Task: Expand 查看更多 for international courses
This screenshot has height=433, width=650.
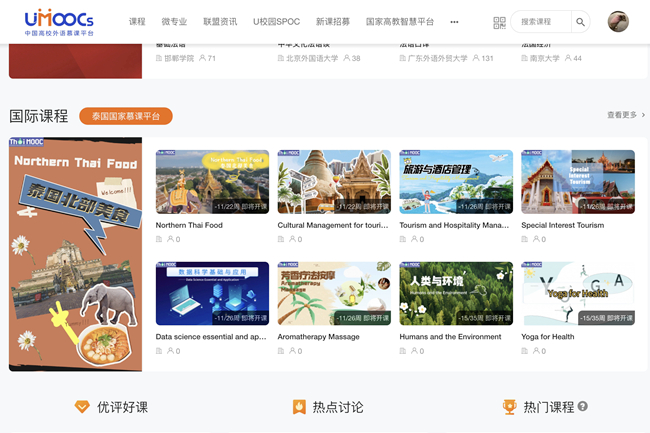Action: pyautogui.click(x=625, y=116)
